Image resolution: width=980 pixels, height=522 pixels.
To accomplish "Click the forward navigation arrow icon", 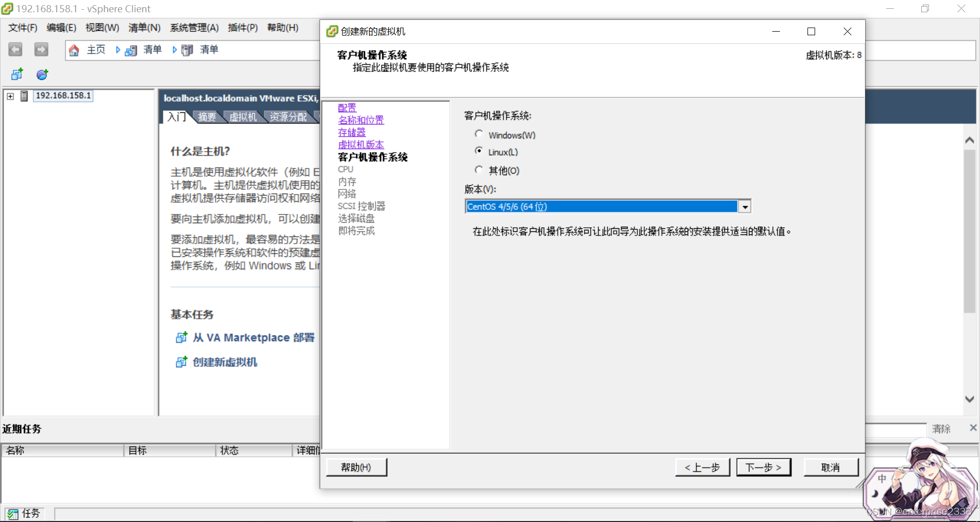I will pyautogui.click(x=41, y=50).
